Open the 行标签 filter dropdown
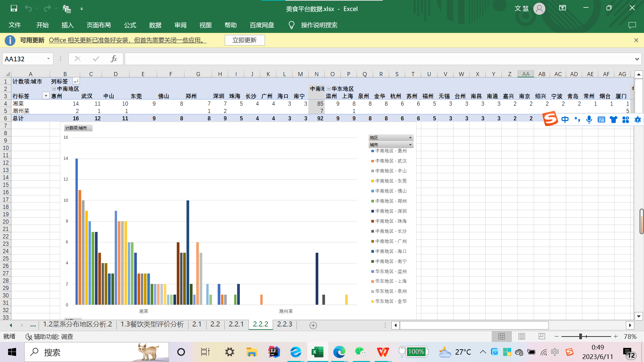Image resolution: width=644 pixels, height=362 pixels. point(46,96)
